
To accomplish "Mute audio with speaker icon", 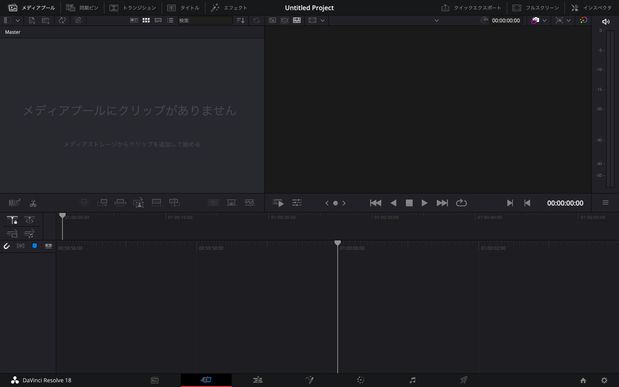I will (606, 22).
